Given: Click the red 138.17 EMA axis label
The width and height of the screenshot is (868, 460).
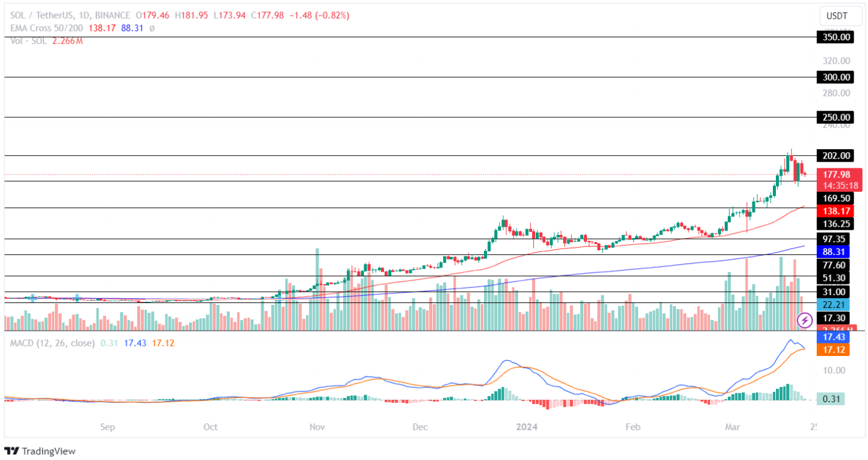Looking at the screenshot, I should 835,211.
